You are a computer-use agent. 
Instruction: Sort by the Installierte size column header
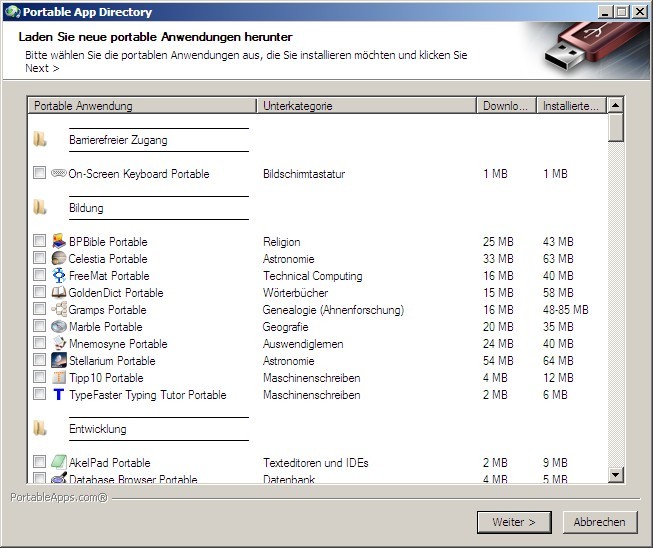click(x=572, y=106)
